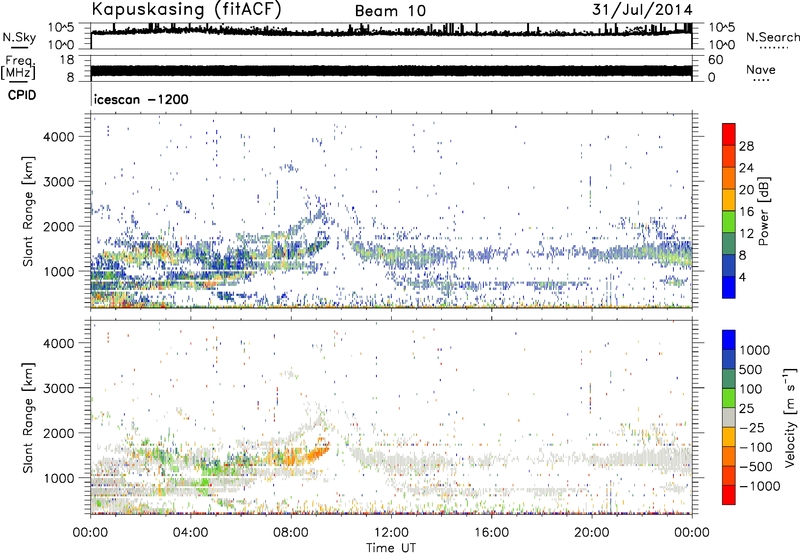Click the blue bottom of power colorbar

pos(729,287)
